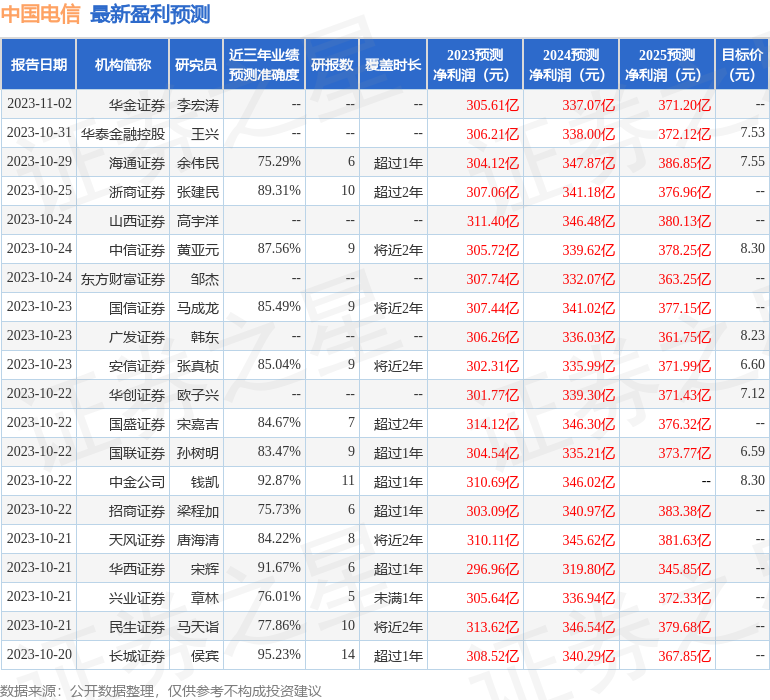Click the accuracy value 92.87%
This screenshot has width=770, height=700.
pos(279,480)
